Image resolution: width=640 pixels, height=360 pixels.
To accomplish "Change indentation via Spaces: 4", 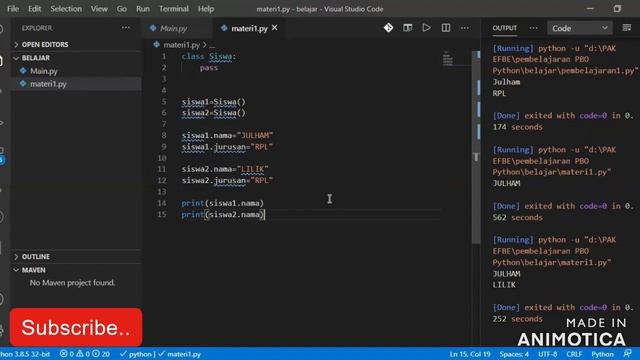I will (x=514, y=354).
